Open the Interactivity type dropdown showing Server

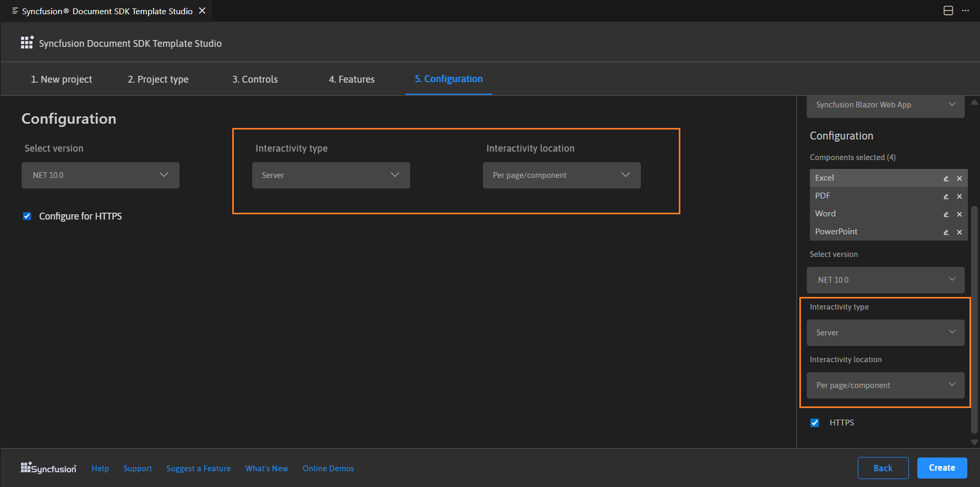coord(331,175)
